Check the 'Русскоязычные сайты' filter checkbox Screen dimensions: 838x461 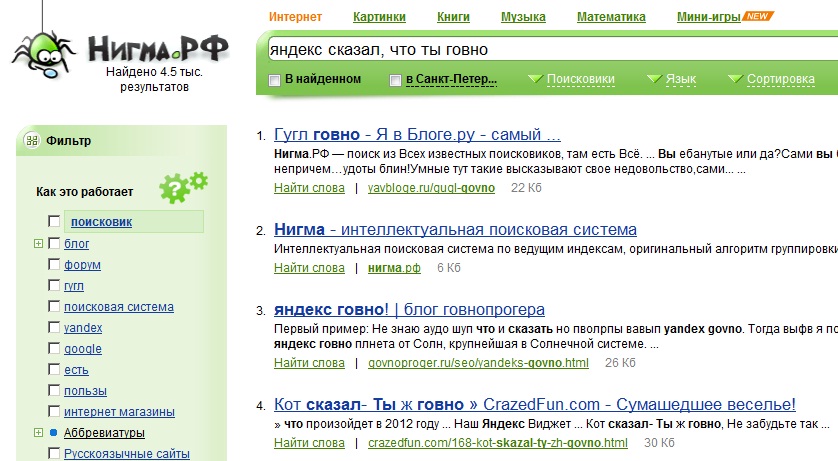tap(54, 454)
